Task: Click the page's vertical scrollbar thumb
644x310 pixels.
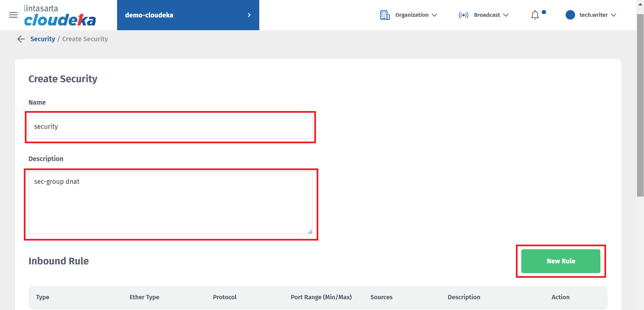Action: pyautogui.click(x=640, y=104)
